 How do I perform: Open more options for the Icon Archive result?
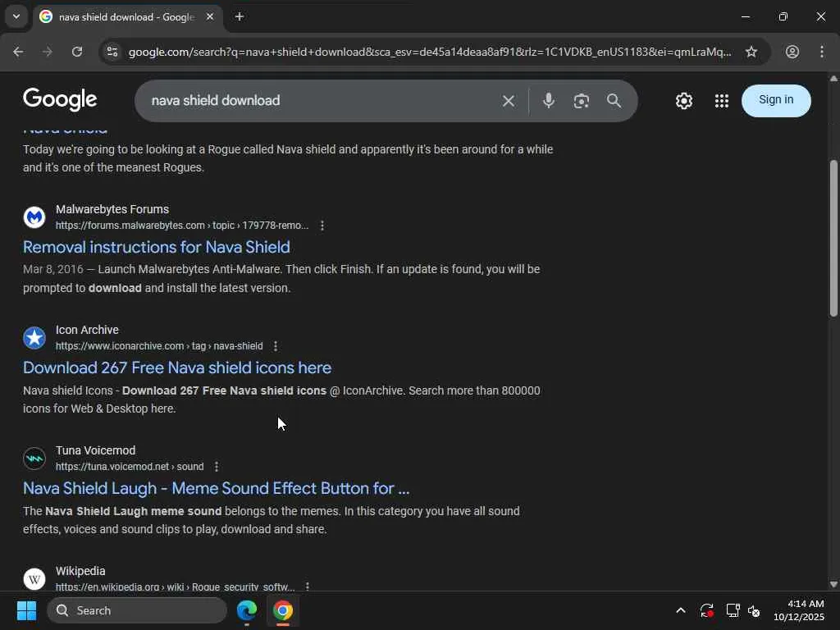pos(276,346)
